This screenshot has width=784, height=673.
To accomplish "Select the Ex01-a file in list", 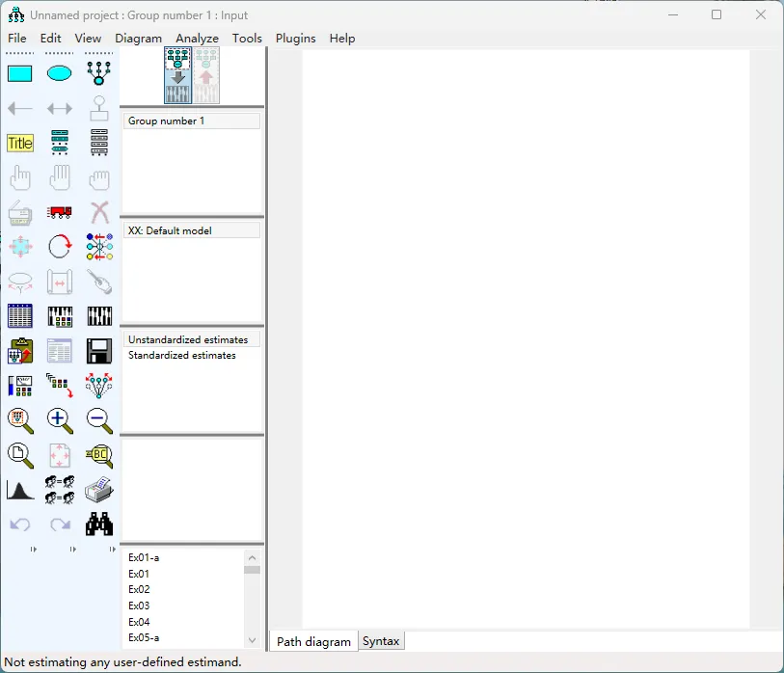I will [183, 557].
